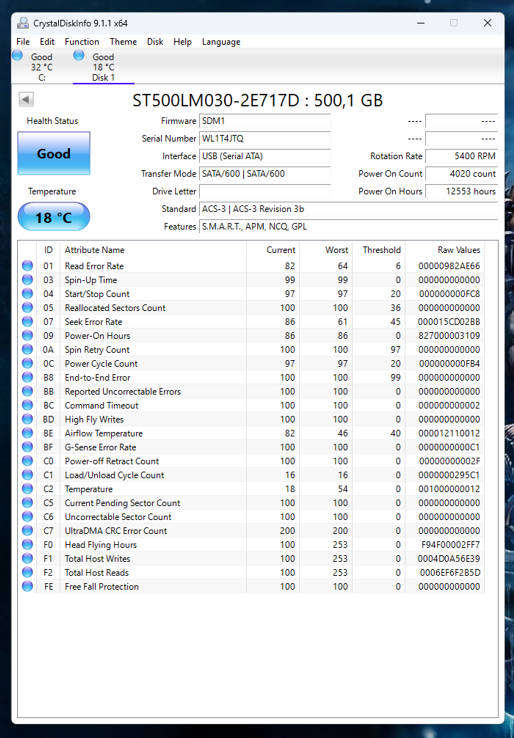The width and height of the screenshot is (514, 738).
Task: Click status orb for Load/Unload Cycle Count
Action: click(x=27, y=475)
